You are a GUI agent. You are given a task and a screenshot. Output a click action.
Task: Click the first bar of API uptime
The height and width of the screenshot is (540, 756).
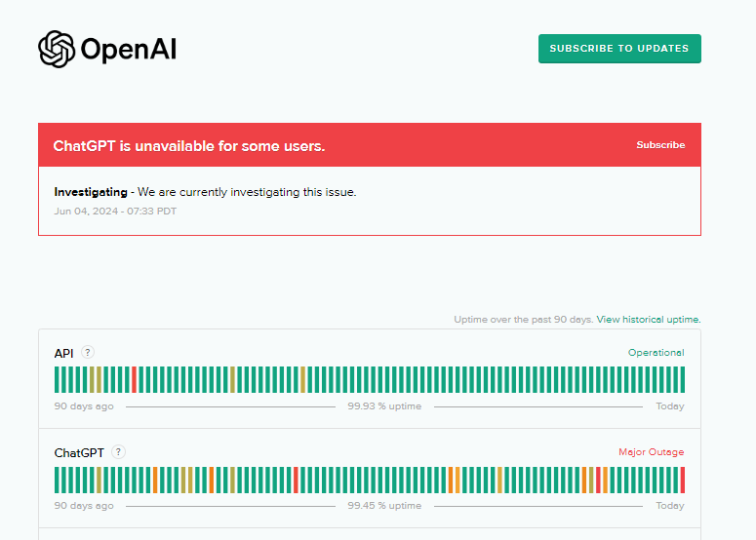click(x=57, y=379)
